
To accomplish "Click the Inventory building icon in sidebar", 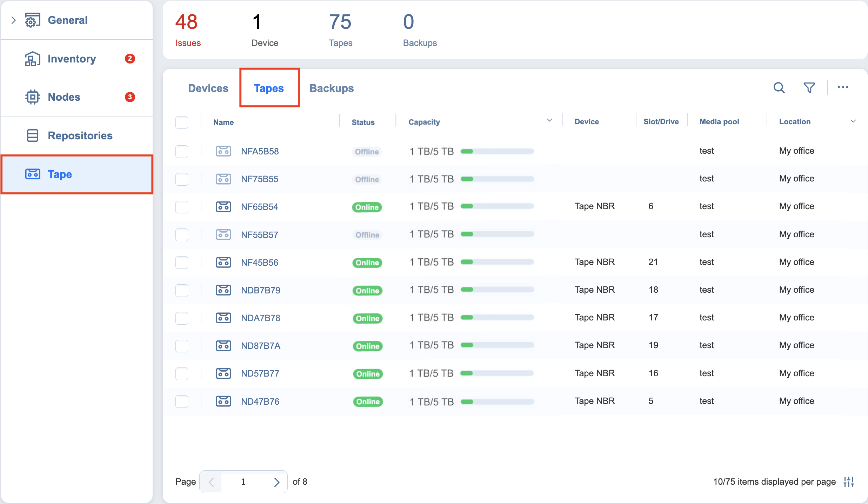I will click(32, 59).
